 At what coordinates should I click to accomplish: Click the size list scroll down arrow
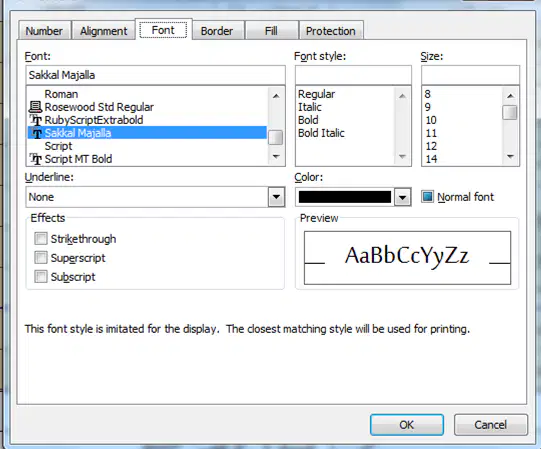510,157
